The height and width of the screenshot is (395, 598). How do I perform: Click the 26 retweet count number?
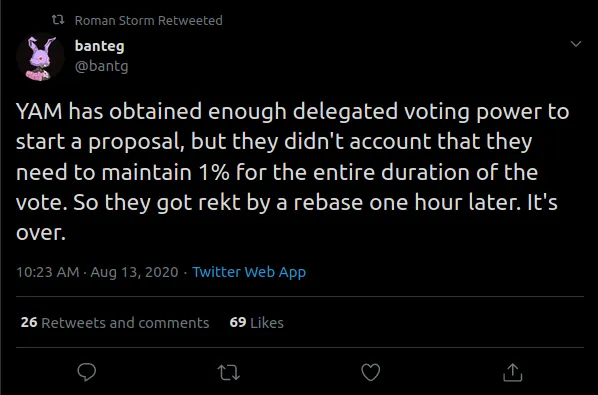(x=29, y=323)
